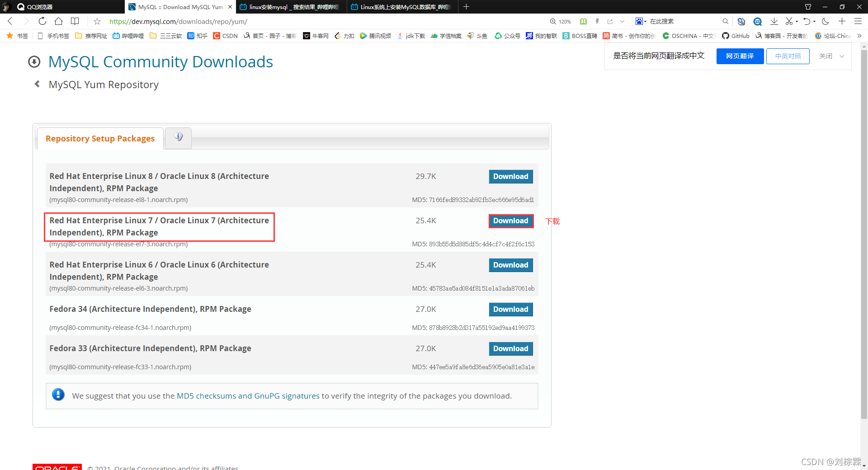Open a new tab with the plus button
The image size is (868, 470).
click(x=466, y=7)
